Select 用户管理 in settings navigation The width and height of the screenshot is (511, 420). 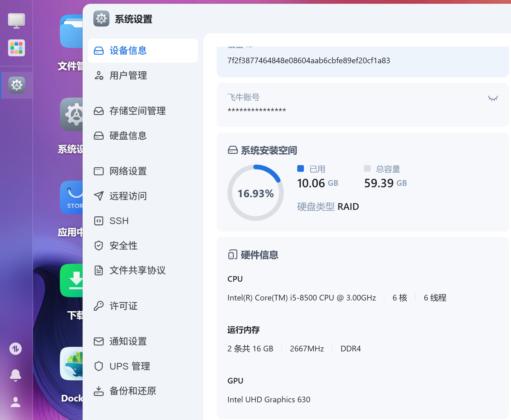(128, 76)
